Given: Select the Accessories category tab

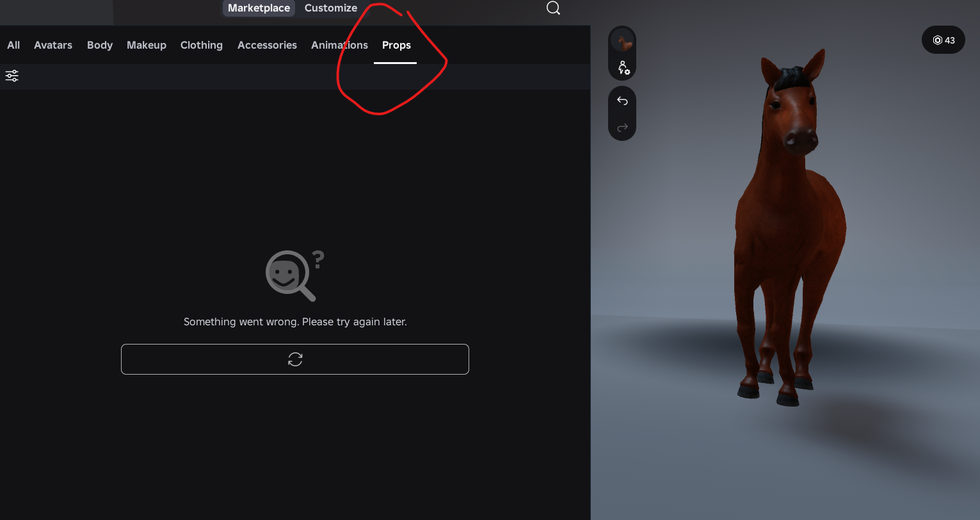Looking at the screenshot, I should [267, 45].
